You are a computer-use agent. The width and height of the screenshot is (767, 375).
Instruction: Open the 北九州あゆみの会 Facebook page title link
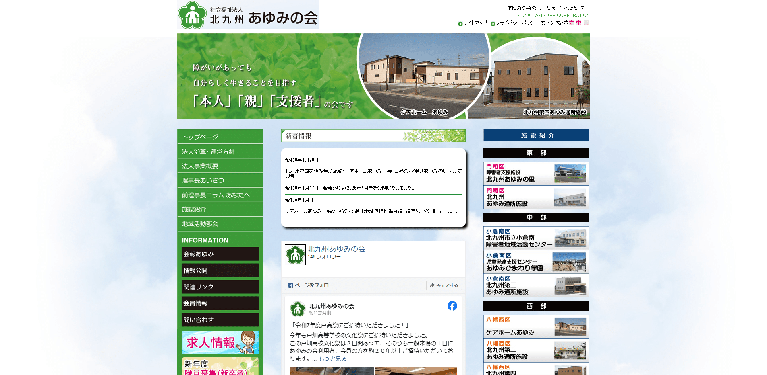(x=337, y=249)
